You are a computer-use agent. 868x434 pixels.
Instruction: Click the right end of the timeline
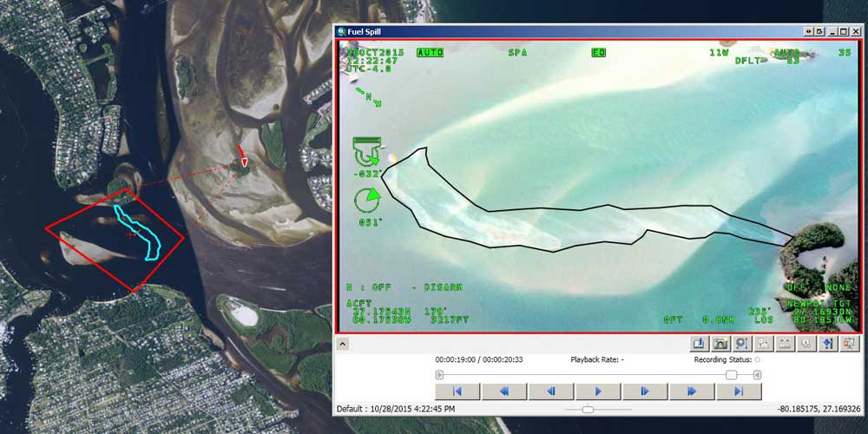[x=757, y=375]
